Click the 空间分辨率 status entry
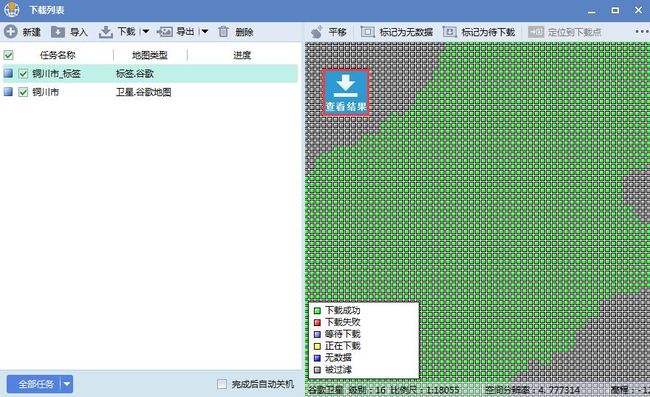650x397 pixels. pyautogui.click(x=532, y=390)
